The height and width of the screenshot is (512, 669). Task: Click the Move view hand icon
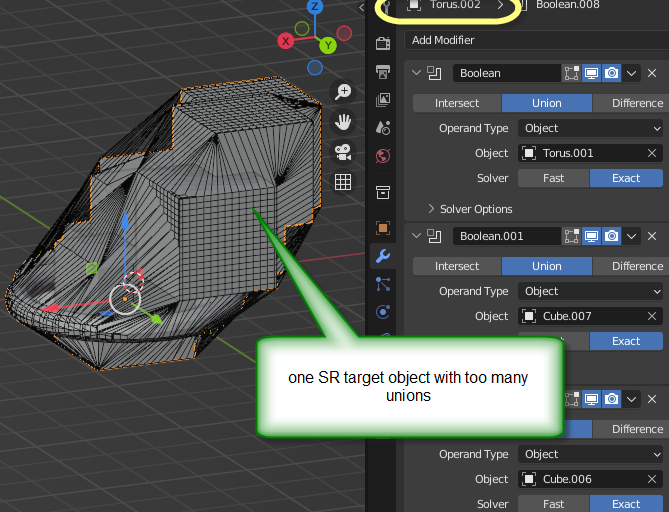pyautogui.click(x=343, y=122)
